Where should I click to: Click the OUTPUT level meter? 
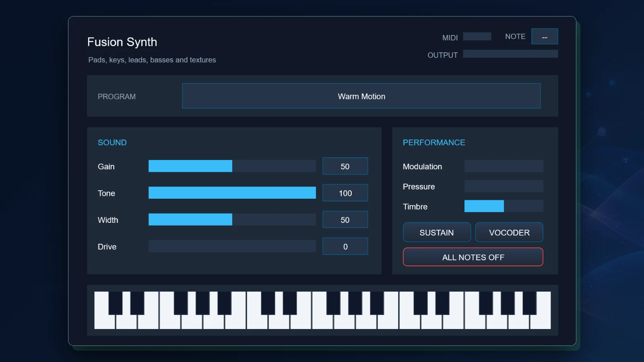[510, 54]
